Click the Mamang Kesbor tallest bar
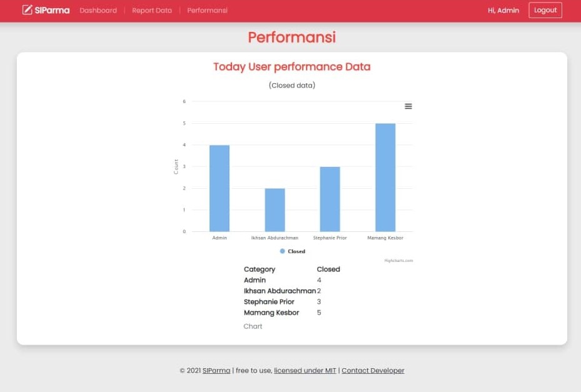 (385, 178)
